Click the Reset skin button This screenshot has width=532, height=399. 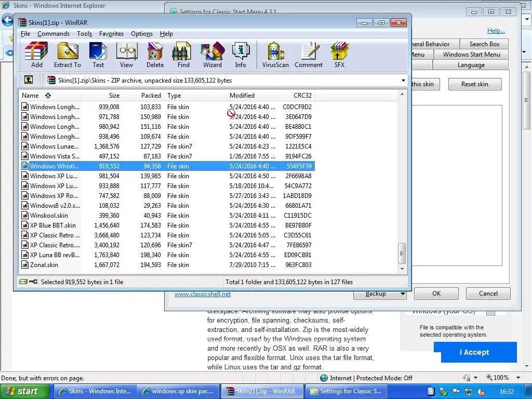point(475,84)
